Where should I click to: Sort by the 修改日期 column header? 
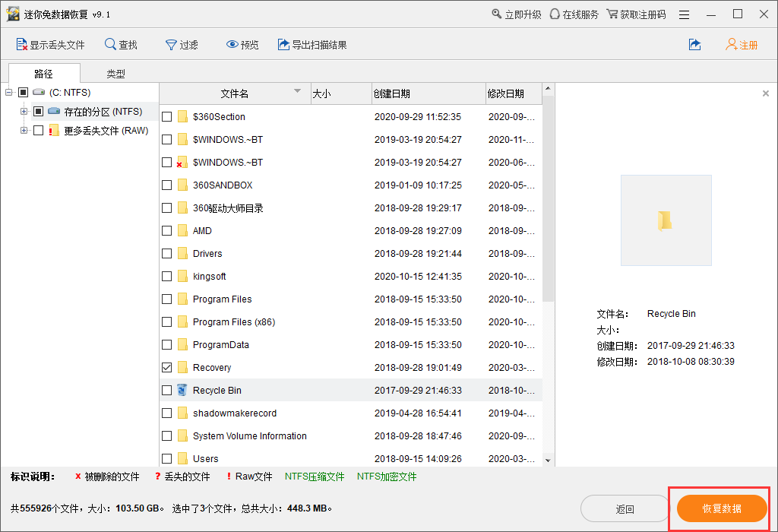(514, 93)
